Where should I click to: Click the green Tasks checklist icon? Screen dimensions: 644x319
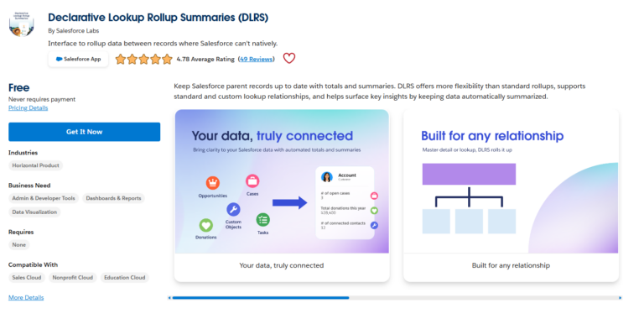(262, 220)
